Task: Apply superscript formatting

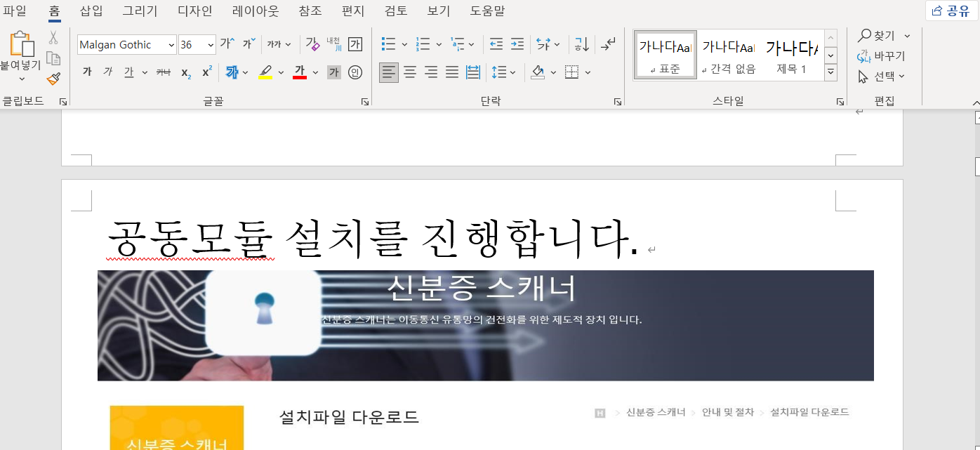Action: pyautogui.click(x=207, y=72)
